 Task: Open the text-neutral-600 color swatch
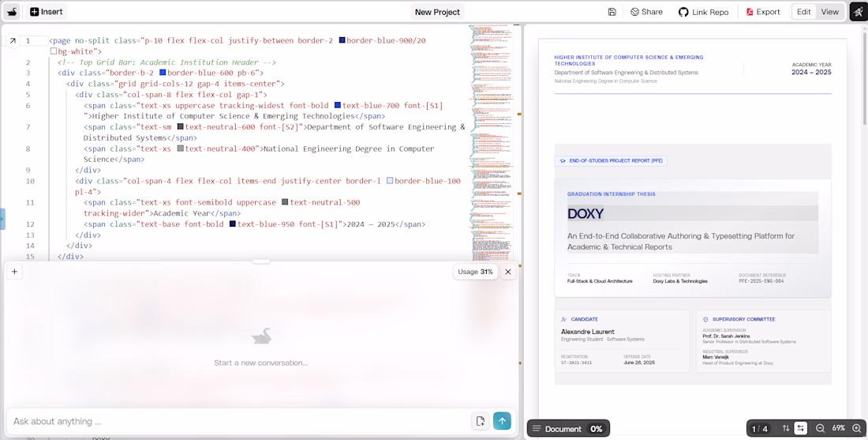pyautogui.click(x=181, y=127)
